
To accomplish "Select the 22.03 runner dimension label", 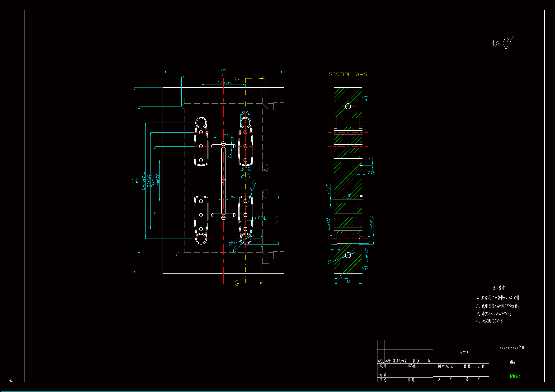I will click(x=223, y=135).
